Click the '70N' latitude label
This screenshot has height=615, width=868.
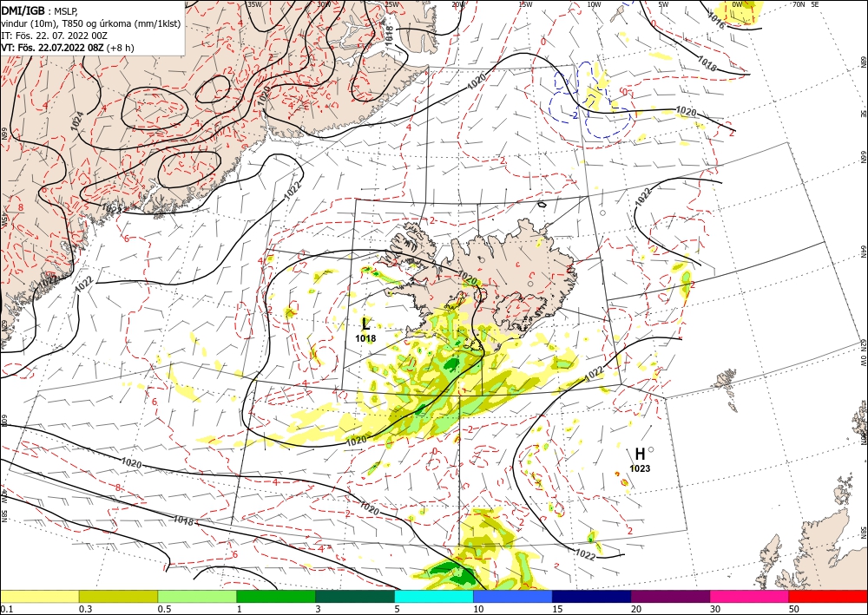[798, 3]
